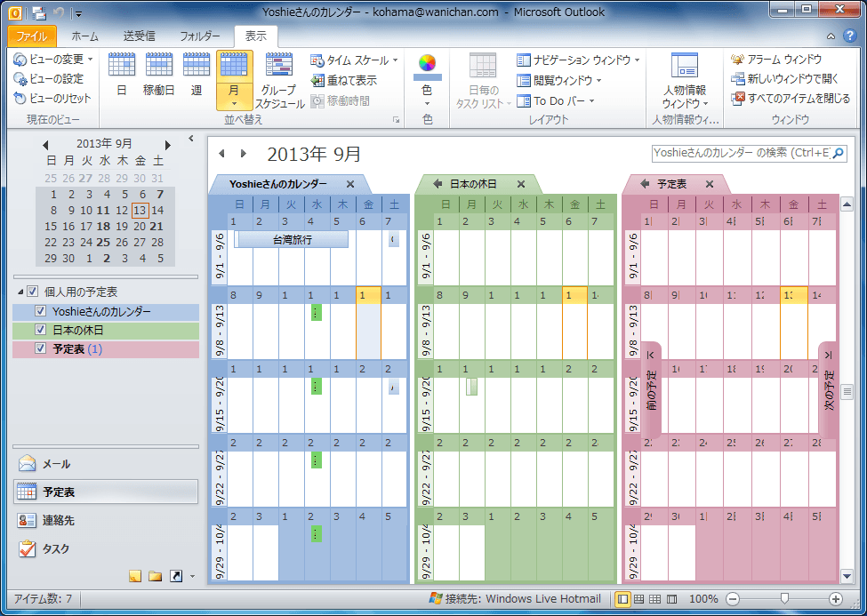Switch to the 送受信 ribbon tab
This screenshot has height=616, width=867.
click(x=139, y=36)
